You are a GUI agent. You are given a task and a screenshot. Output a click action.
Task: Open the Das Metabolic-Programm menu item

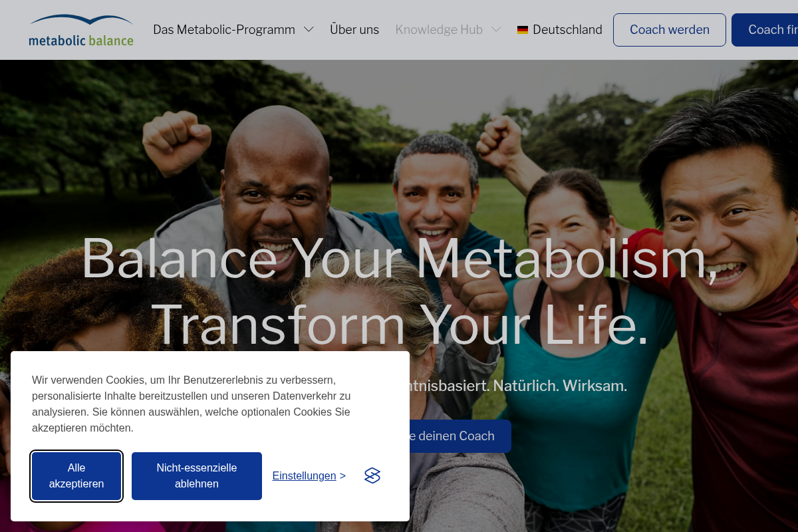[224, 30]
